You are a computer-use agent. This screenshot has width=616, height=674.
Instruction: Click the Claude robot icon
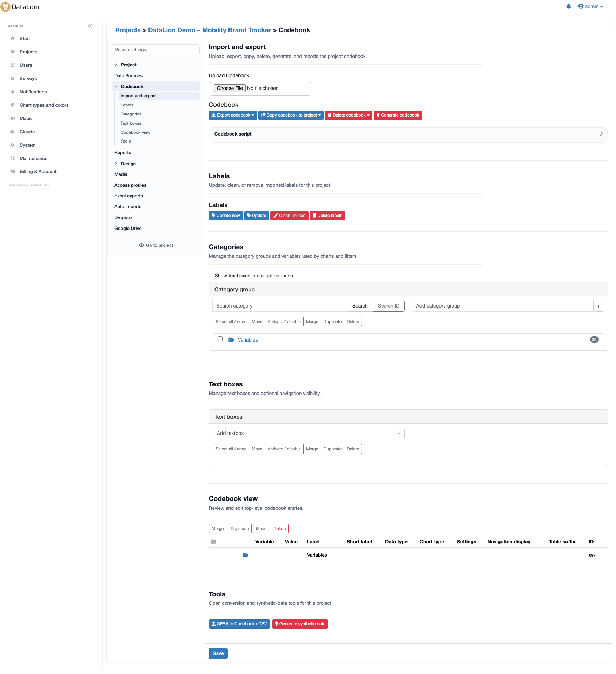[x=13, y=132]
